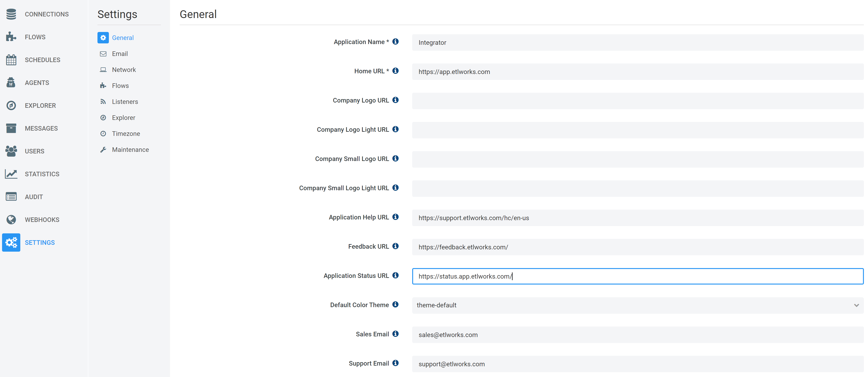Open Maintenance settings

[x=130, y=150]
